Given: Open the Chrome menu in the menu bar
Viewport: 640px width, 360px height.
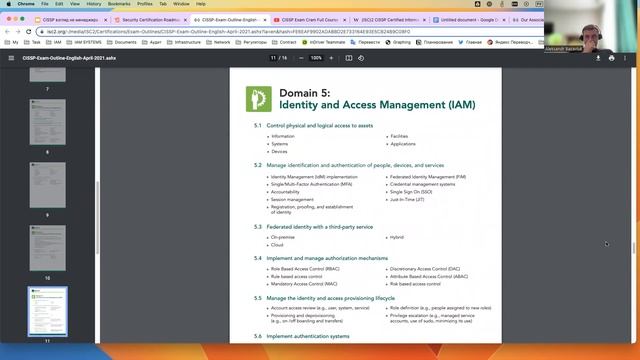Looking at the screenshot, I should (26, 4).
